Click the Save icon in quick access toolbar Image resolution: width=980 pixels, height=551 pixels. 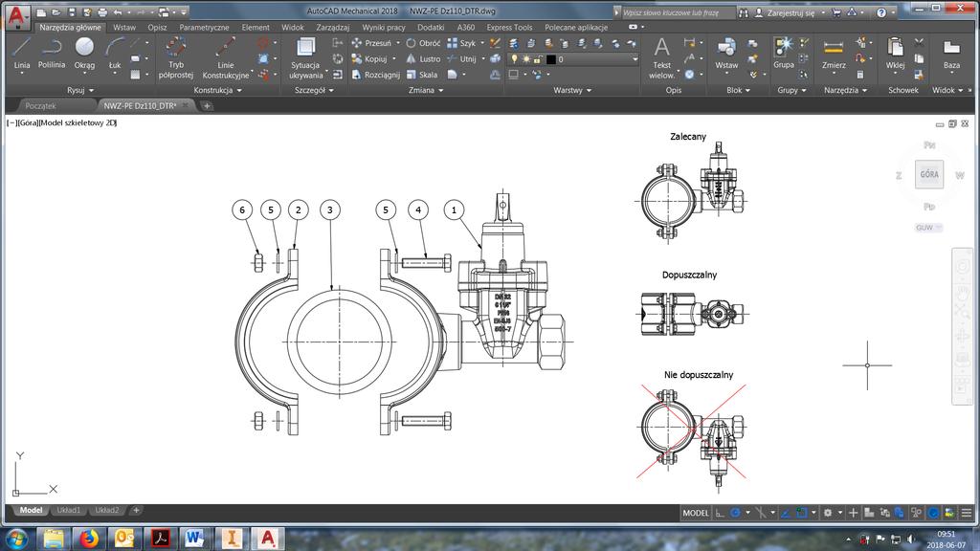pos(71,11)
